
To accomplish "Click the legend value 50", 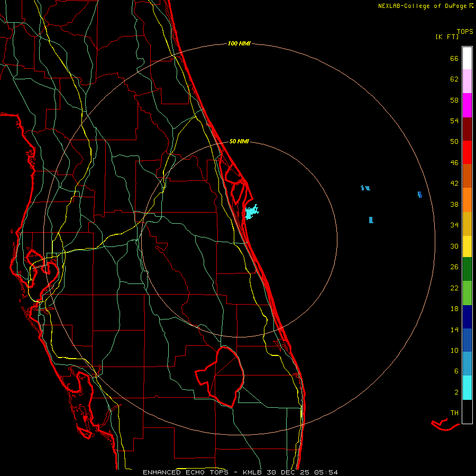I will (454, 141).
